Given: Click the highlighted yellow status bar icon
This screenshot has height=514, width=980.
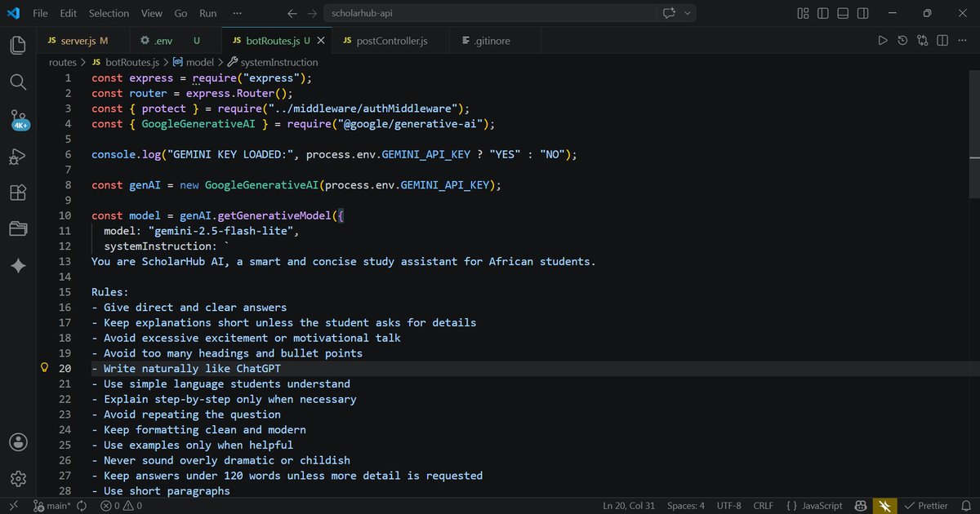Looking at the screenshot, I should [x=884, y=506].
